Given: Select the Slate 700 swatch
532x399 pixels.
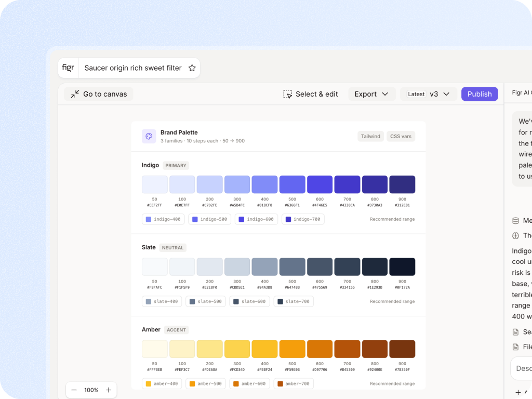Looking at the screenshot, I should pos(348,267).
